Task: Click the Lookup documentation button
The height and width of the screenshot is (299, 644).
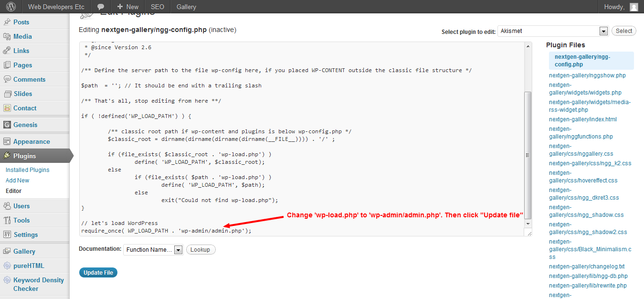Action: pyautogui.click(x=201, y=250)
